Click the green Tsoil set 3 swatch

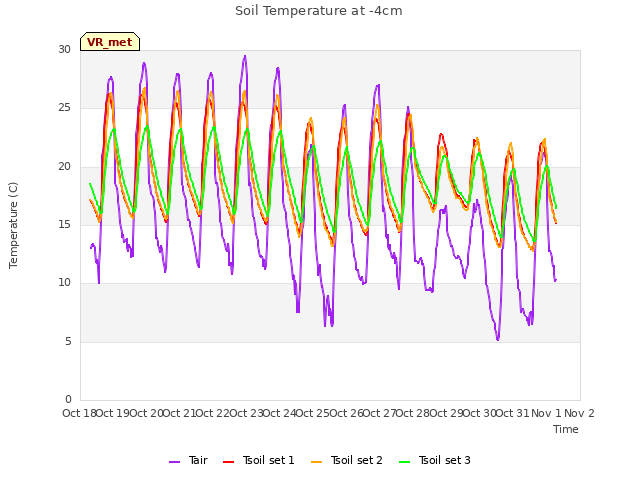pos(405,462)
